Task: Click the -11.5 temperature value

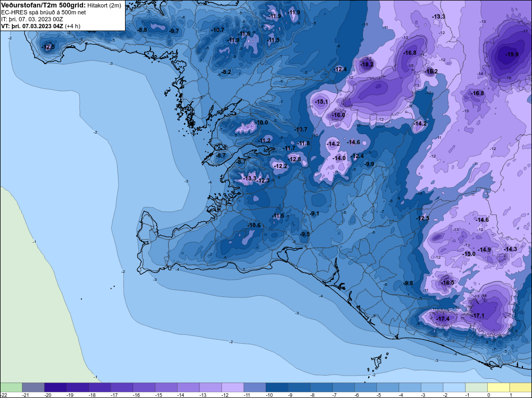Action: pyautogui.click(x=273, y=40)
